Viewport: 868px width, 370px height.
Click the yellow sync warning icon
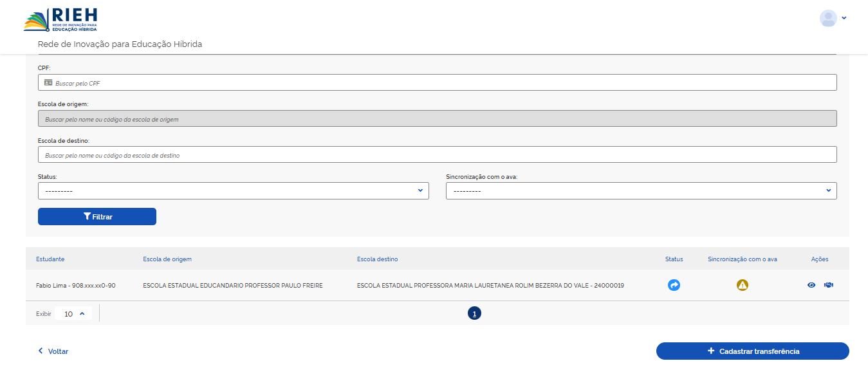(743, 285)
